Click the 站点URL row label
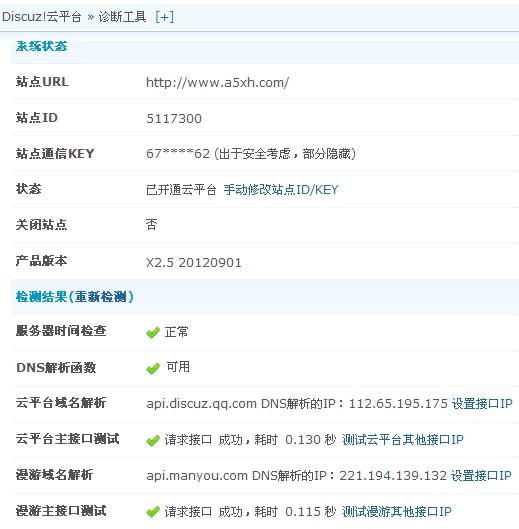This screenshot has width=519, height=529. [x=42, y=82]
